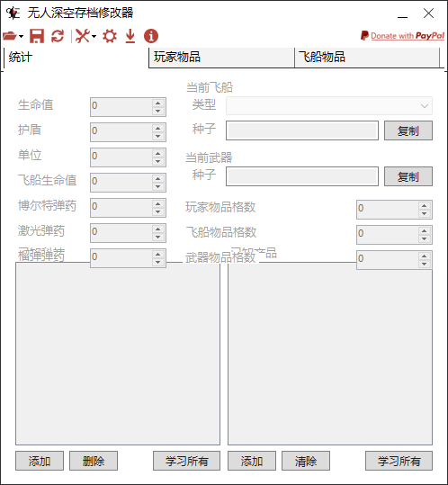The image size is (448, 485).
Task: Click 添加 under the left list
Action: pyautogui.click(x=40, y=461)
